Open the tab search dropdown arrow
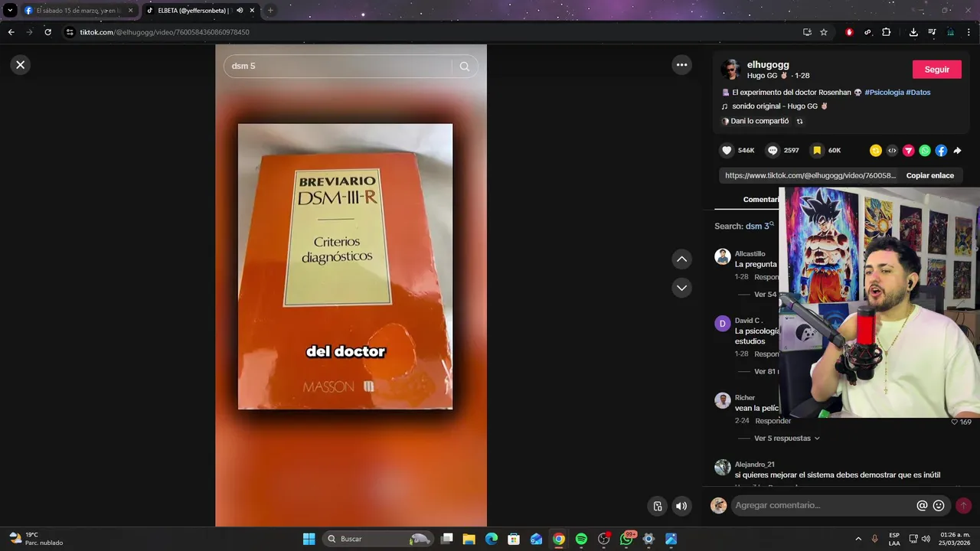 point(10,11)
